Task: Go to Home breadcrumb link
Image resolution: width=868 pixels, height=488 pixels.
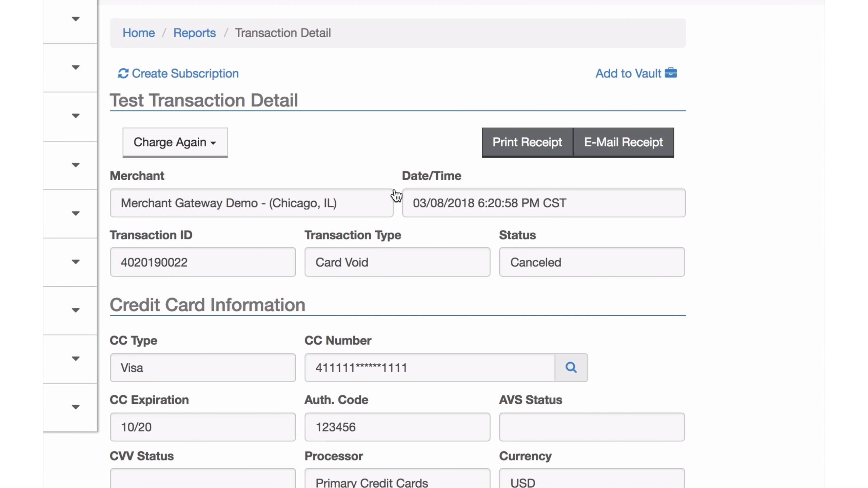Action: coord(138,33)
